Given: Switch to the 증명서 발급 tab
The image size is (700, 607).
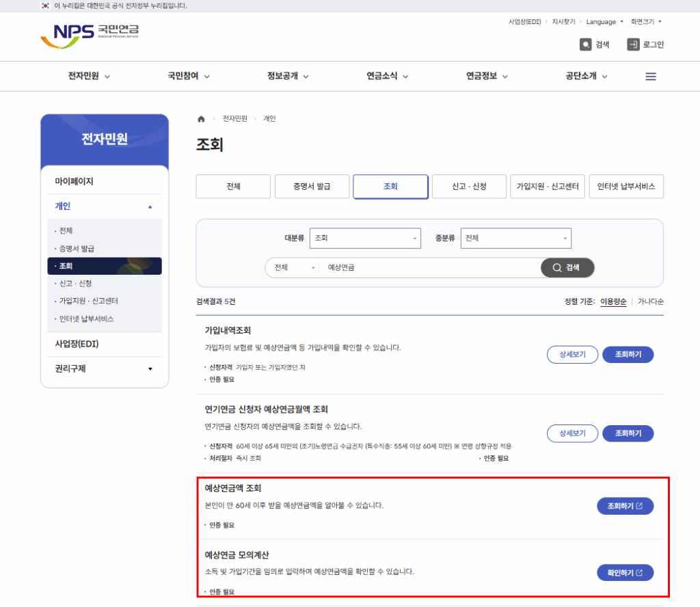Looking at the screenshot, I should click(312, 186).
